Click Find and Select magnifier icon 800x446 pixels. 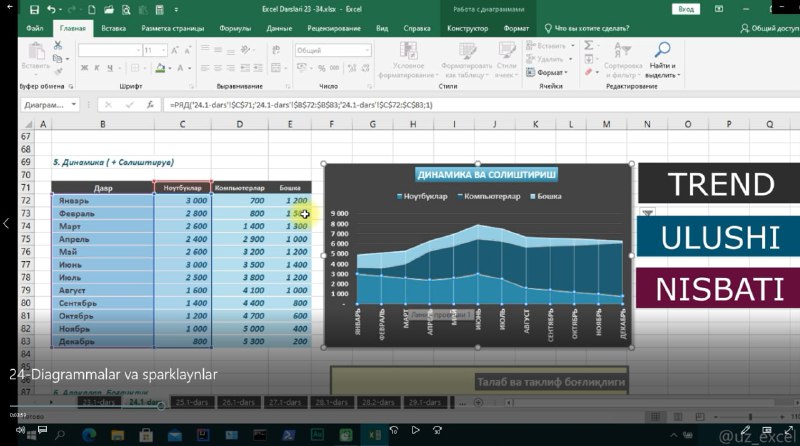point(662,50)
